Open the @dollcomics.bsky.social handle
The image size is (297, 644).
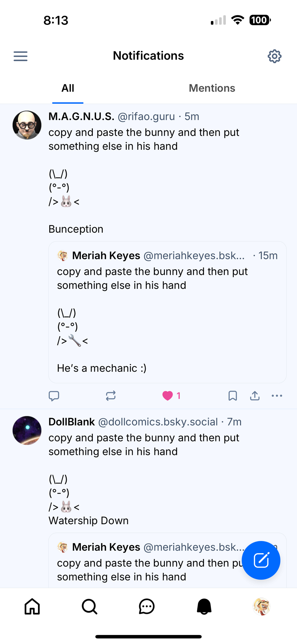coord(158,422)
